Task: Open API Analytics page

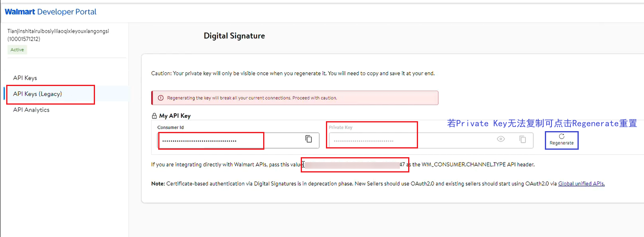Action: 31,110
